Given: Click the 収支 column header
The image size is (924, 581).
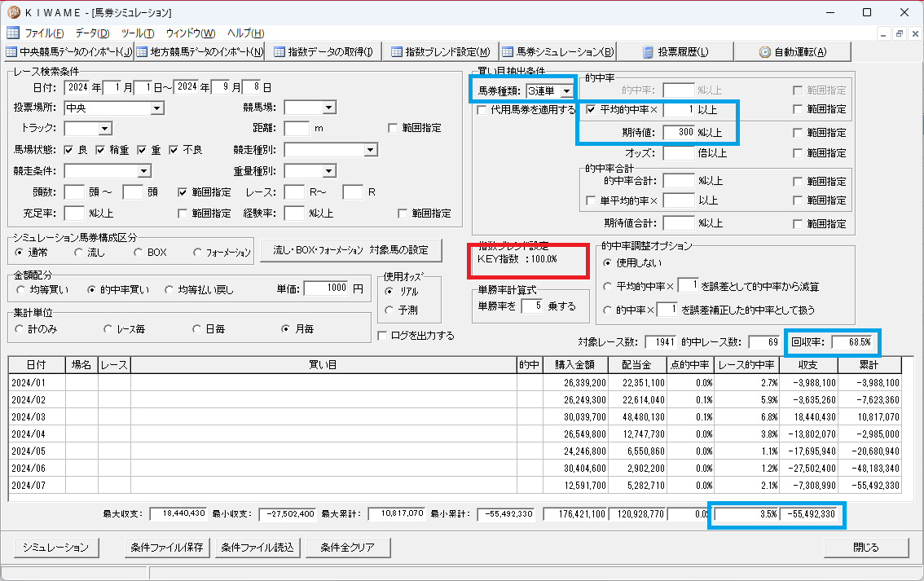Looking at the screenshot, I should click(x=808, y=365).
